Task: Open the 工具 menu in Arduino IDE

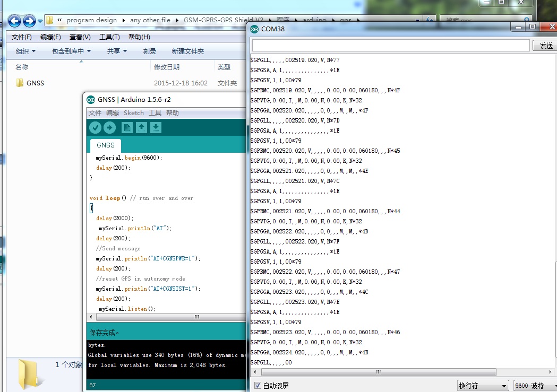Action: click(155, 113)
